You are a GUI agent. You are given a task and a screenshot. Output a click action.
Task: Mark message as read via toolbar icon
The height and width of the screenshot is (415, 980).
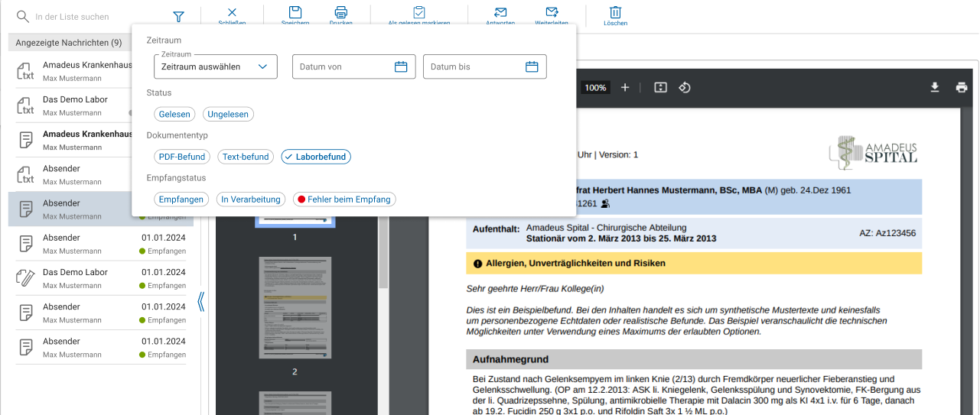[419, 12]
